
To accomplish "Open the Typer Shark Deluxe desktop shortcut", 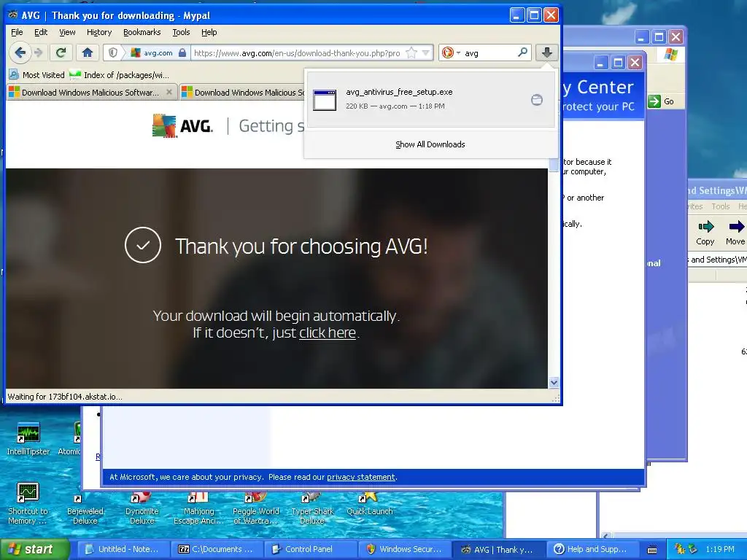I will coord(312,510).
